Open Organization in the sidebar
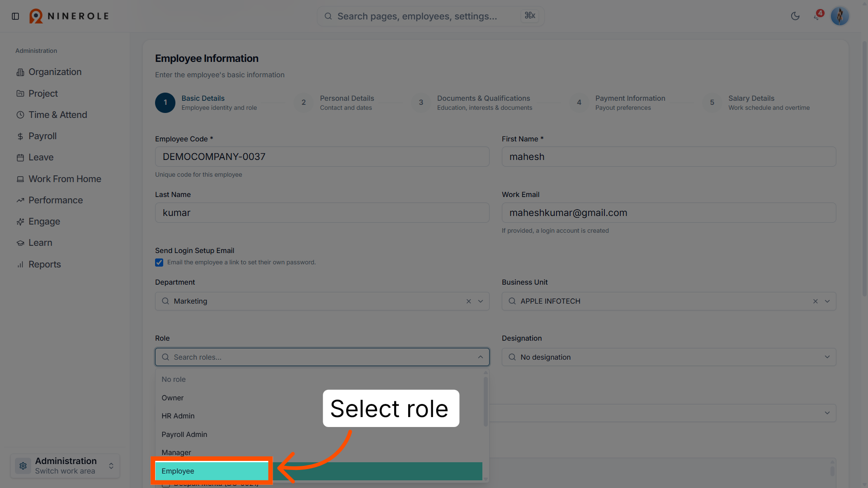This screenshot has width=868, height=488. click(55, 72)
